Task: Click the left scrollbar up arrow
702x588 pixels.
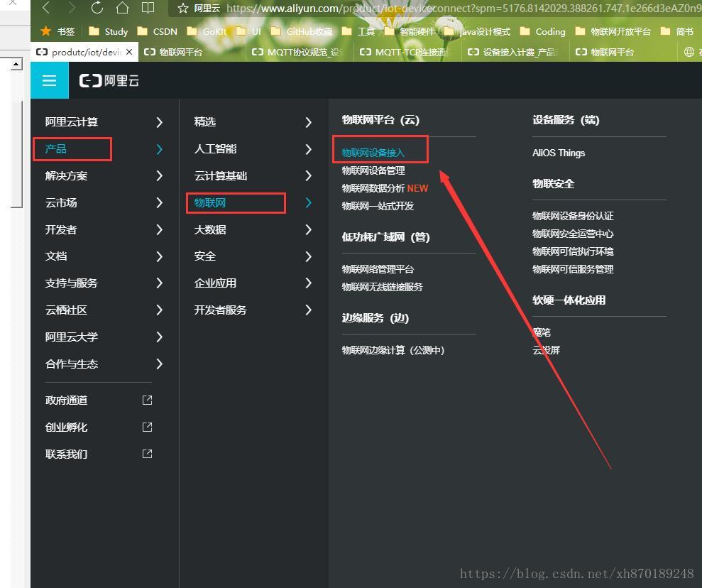Action: [x=16, y=65]
